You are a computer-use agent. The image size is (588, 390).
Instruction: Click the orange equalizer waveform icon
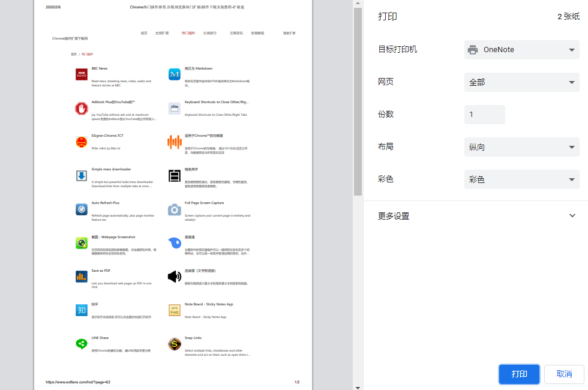(x=175, y=142)
